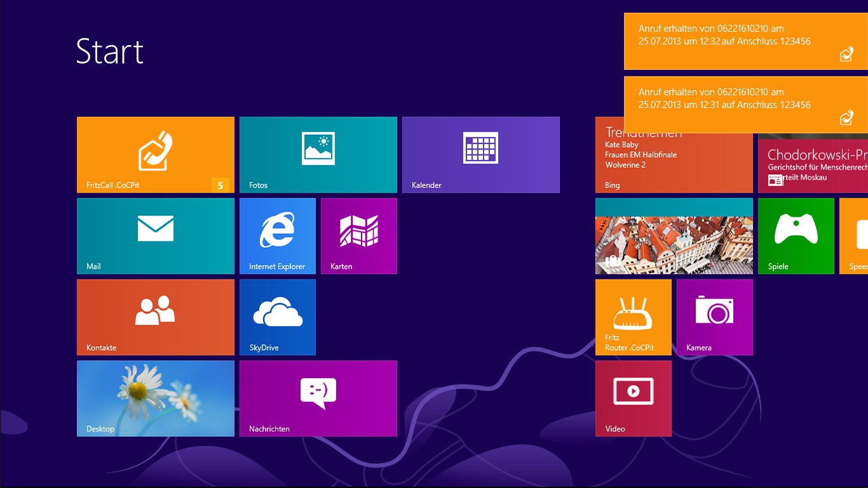Click phone icon in the 12:32 notification
868x488 pixels.
click(x=846, y=54)
